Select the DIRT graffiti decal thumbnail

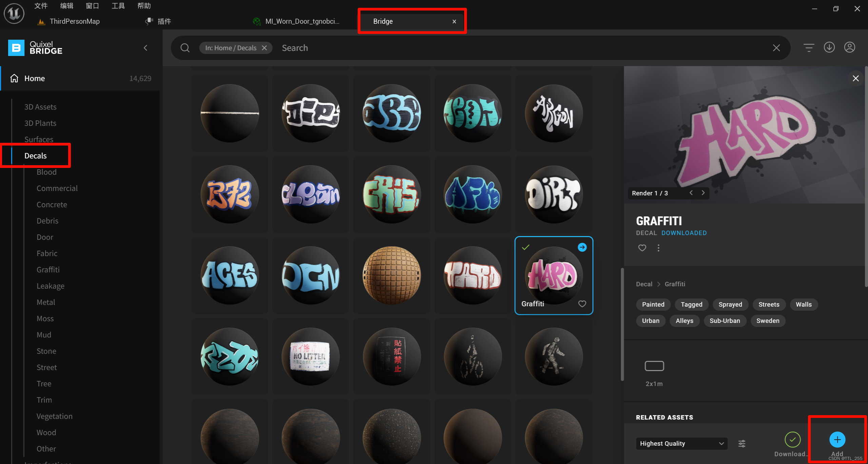554,194
